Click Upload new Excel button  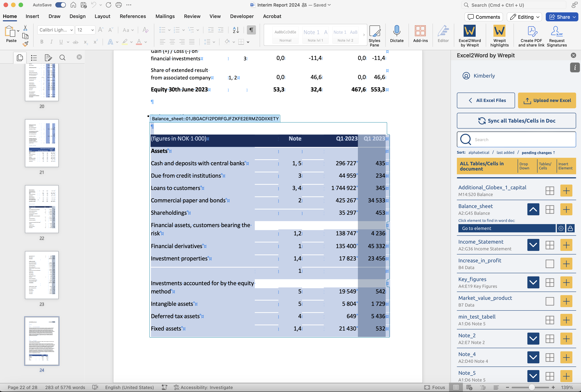tap(547, 100)
